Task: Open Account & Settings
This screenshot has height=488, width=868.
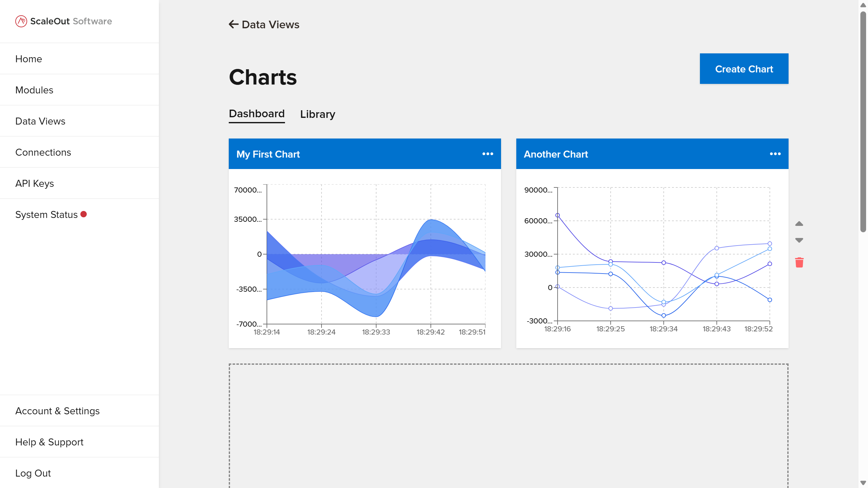Action: (79, 411)
